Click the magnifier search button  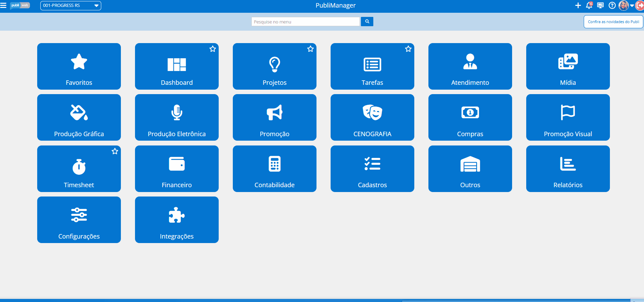[367, 22]
